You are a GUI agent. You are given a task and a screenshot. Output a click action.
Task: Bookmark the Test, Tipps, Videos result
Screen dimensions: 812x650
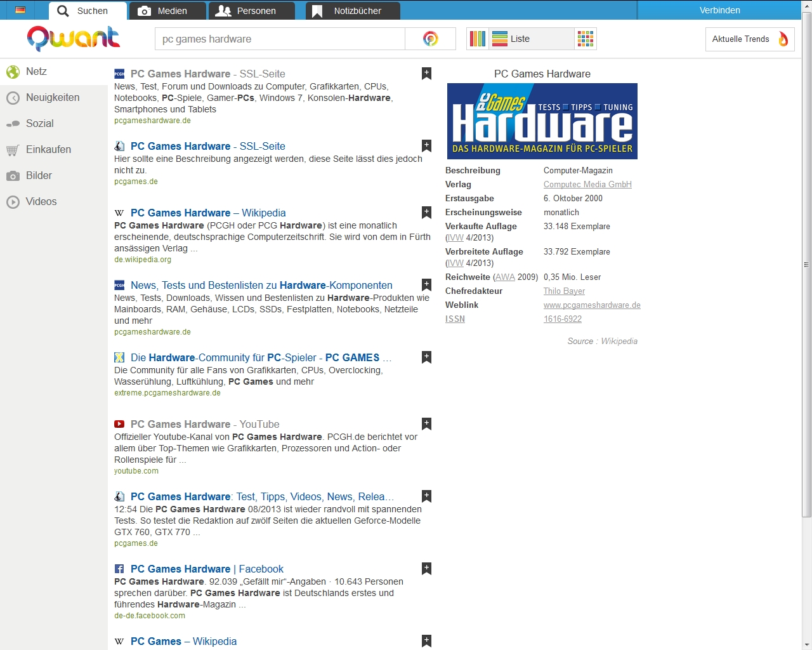(427, 496)
